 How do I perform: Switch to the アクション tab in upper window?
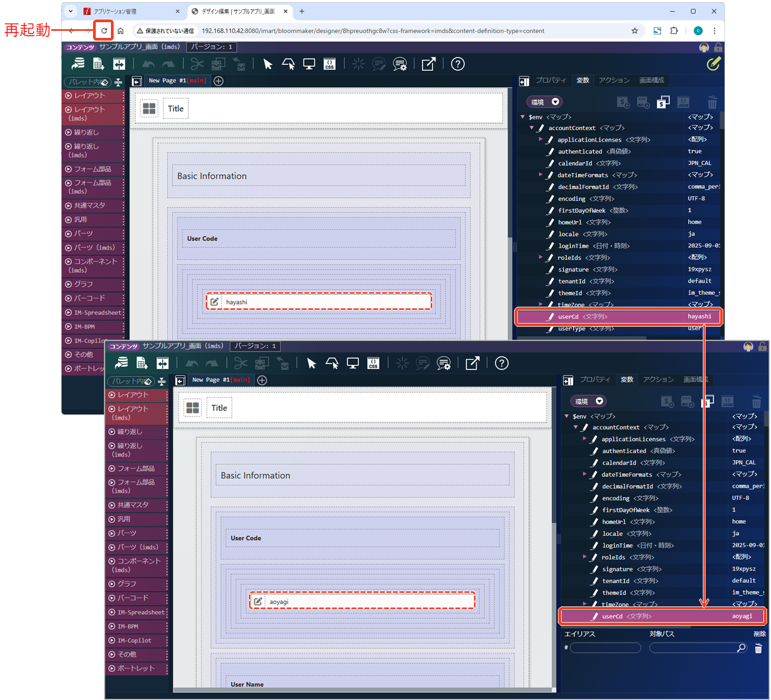(614, 81)
